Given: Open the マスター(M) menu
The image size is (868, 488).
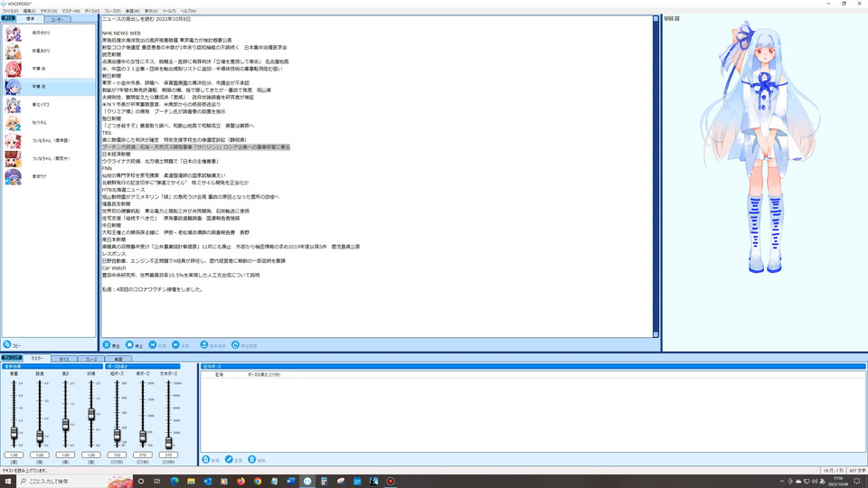Looking at the screenshot, I should pos(71,11).
